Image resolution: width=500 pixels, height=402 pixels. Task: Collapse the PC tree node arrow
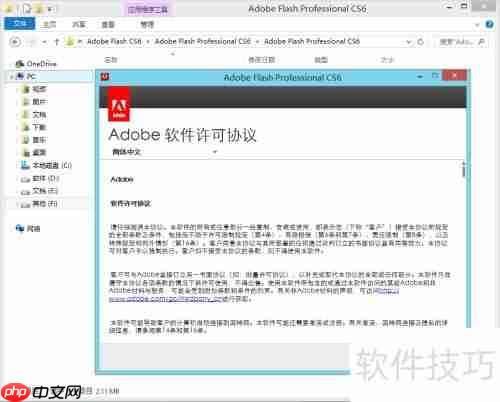pyautogui.click(x=11, y=77)
